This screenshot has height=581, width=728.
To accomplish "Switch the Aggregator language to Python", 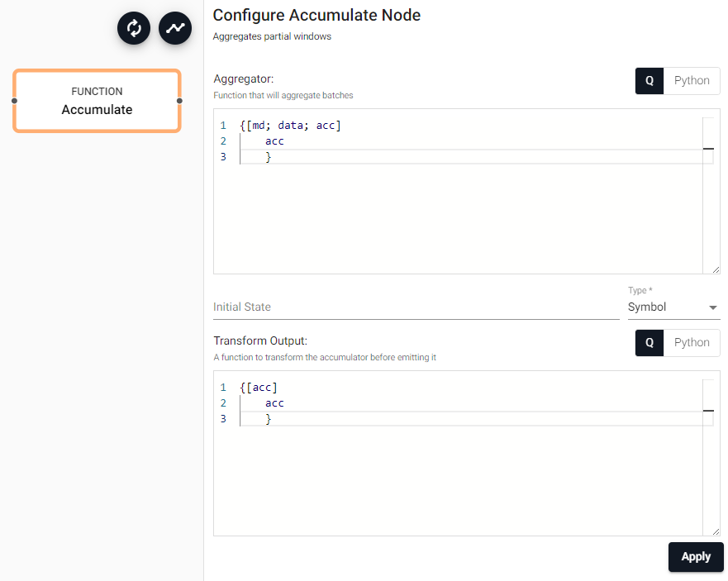I will (x=692, y=81).
